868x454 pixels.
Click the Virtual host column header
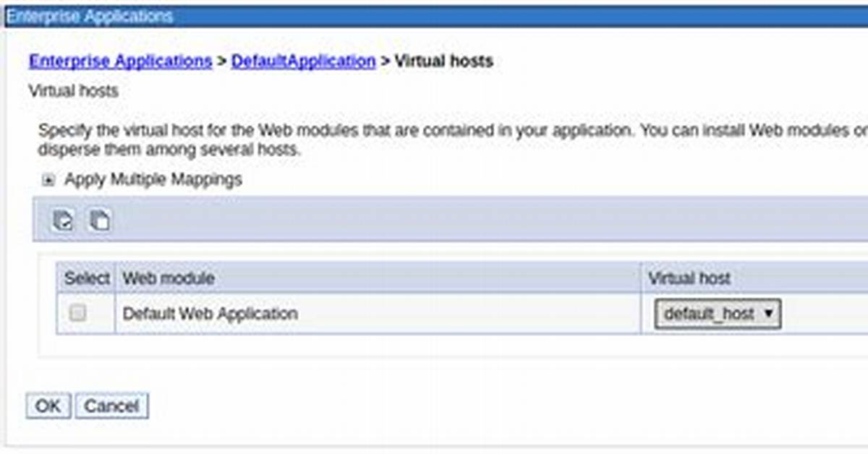pyautogui.click(x=689, y=278)
